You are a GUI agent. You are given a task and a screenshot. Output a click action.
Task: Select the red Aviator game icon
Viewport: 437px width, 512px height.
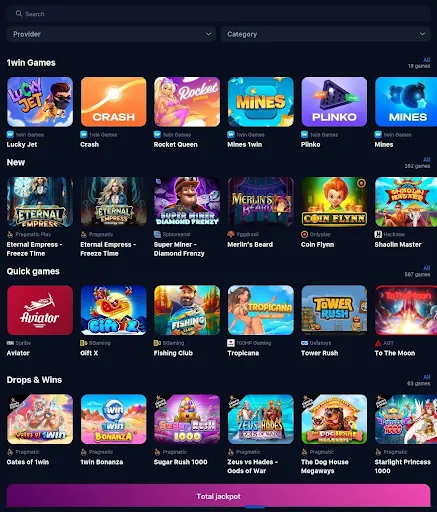click(x=40, y=310)
